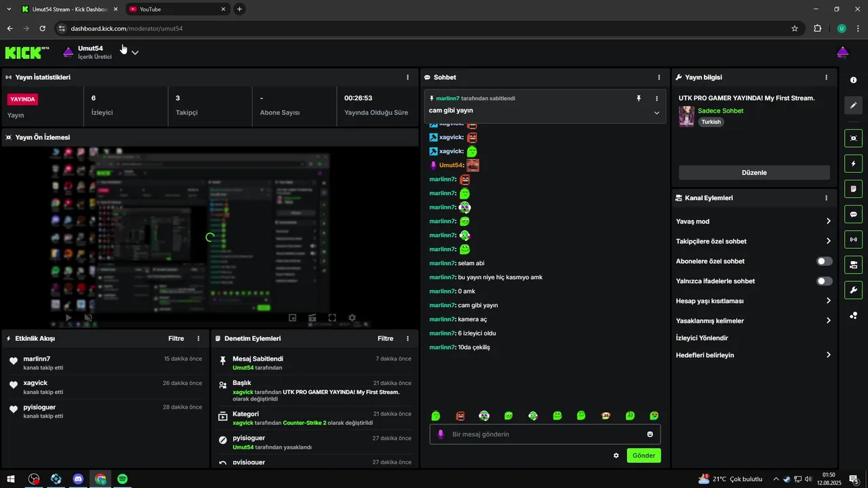Open Yayın bilgisi panel three-dot menu
The height and width of the screenshot is (488, 868).
[826, 77]
